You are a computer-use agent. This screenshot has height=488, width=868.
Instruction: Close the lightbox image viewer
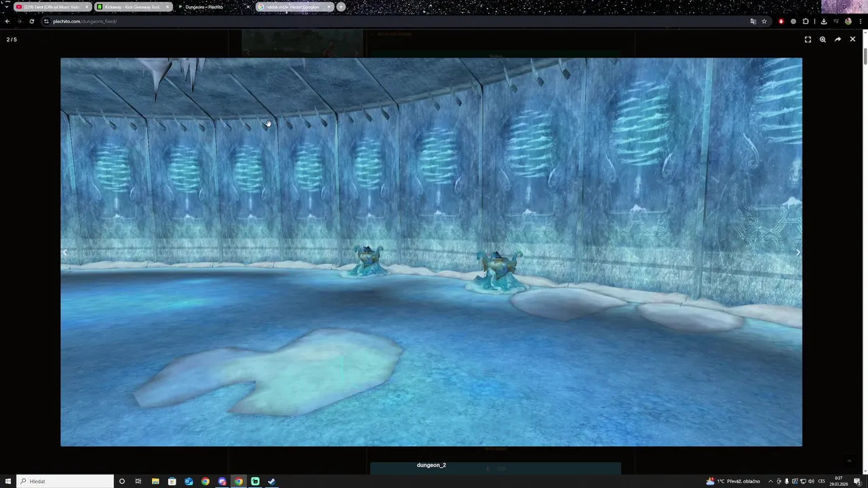(x=852, y=39)
